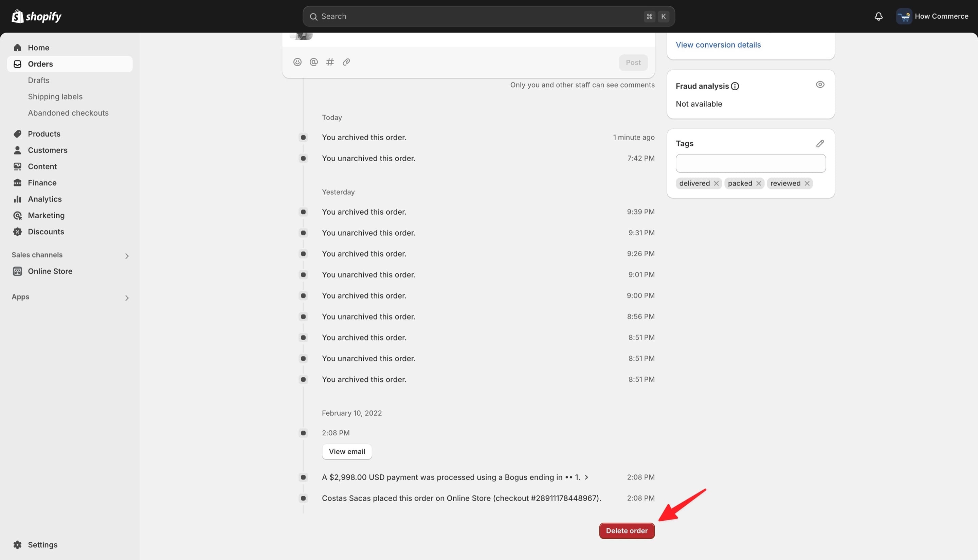The height and width of the screenshot is (560, 978).
Task: Toggle Fraud analysis visibility eye icon
Action: pyautogui.click(x=820, y=85)
